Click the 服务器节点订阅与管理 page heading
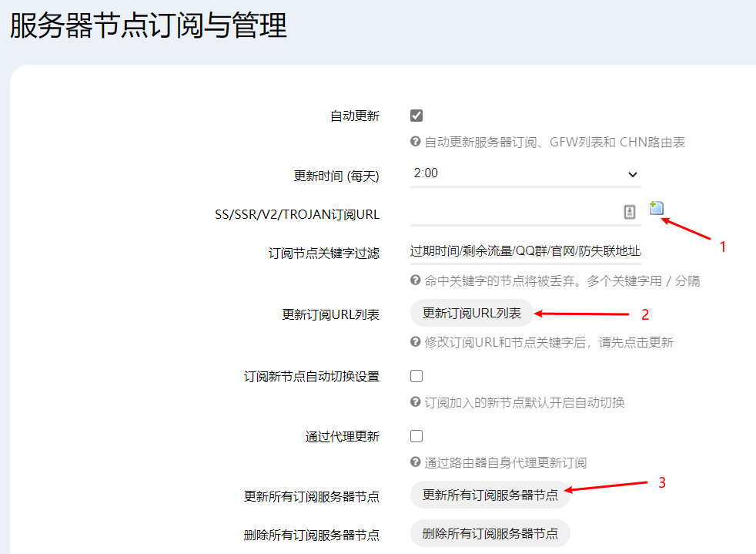Image resolution: width=756 pixels, height=554 pixels. (148, 25)
